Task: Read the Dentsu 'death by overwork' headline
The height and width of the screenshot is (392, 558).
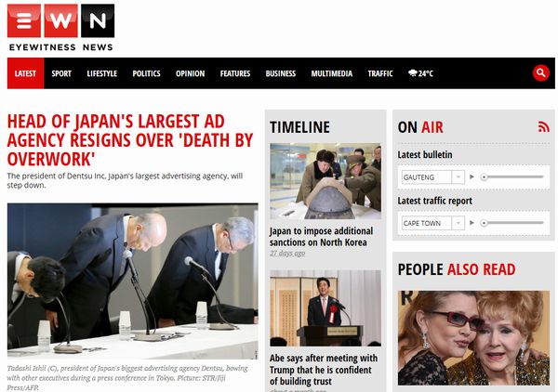Action: point(130,140)
